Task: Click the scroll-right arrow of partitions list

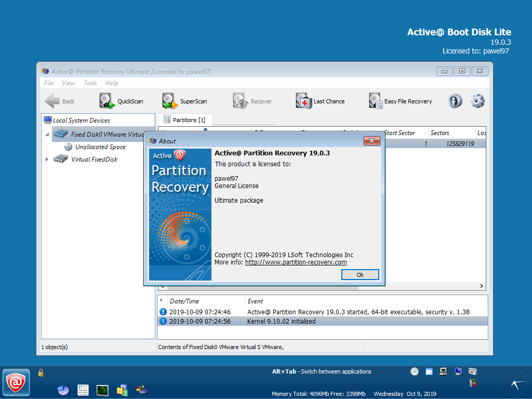Action: click(482, 286)
